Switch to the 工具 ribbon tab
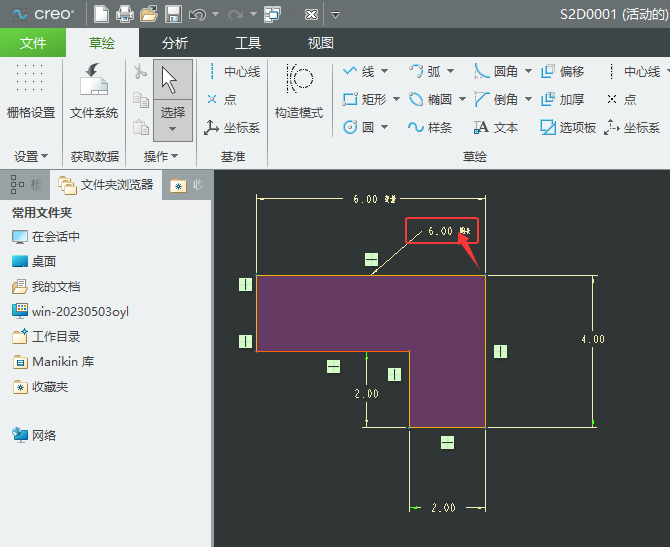670x547 pixels. (x=248, y=43)
